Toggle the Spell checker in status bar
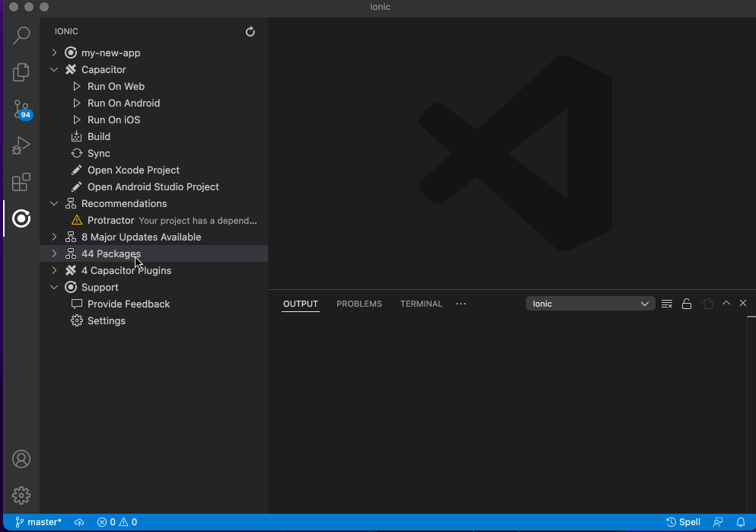 click(x=683, y=522)
